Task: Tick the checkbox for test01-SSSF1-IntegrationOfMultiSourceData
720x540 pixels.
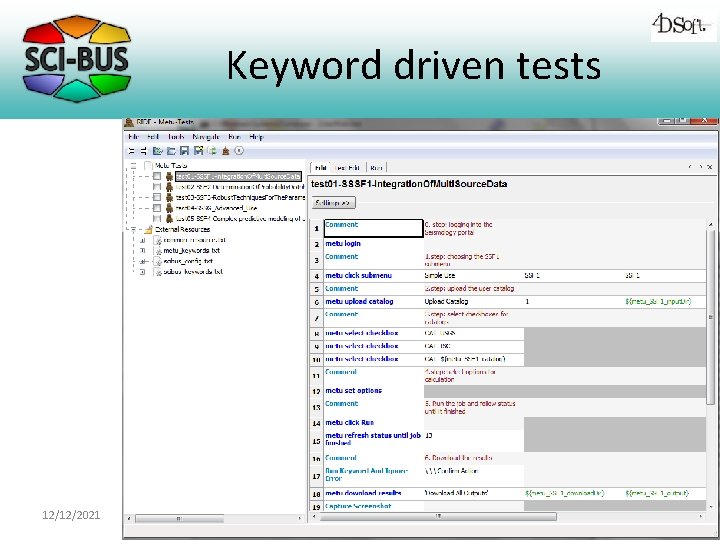Action: point(157,176)
